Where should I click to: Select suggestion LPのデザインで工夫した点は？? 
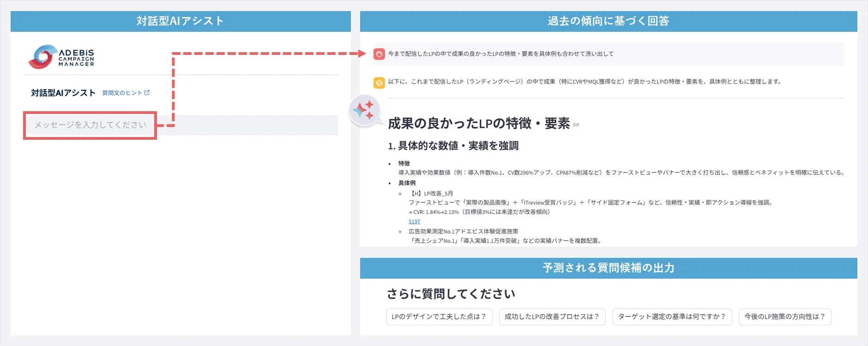(x=439, y=316)
